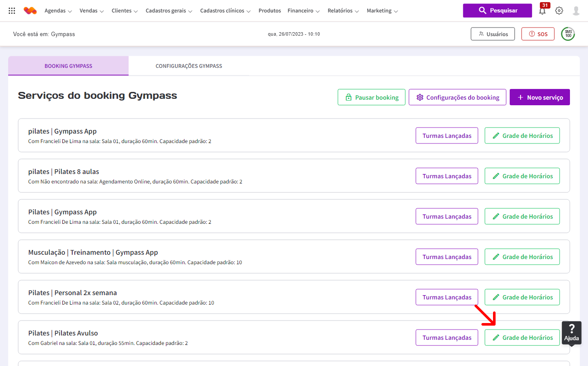Select 'Pilates | Pilates Avulso' title

coord(63,333)
